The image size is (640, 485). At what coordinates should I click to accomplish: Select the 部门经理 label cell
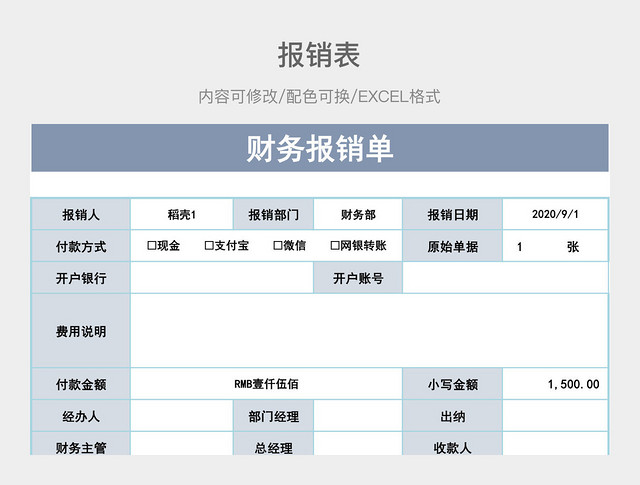pos(273,416)
